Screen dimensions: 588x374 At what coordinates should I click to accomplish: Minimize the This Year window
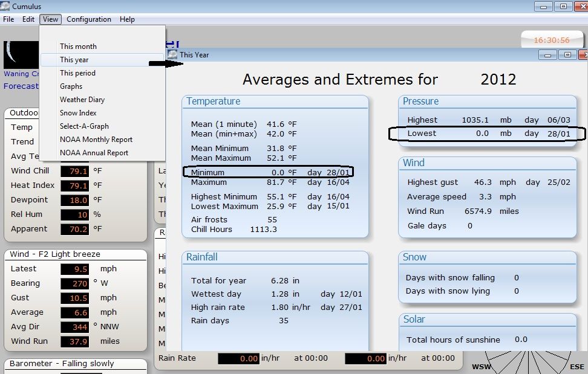pos(549,54)
